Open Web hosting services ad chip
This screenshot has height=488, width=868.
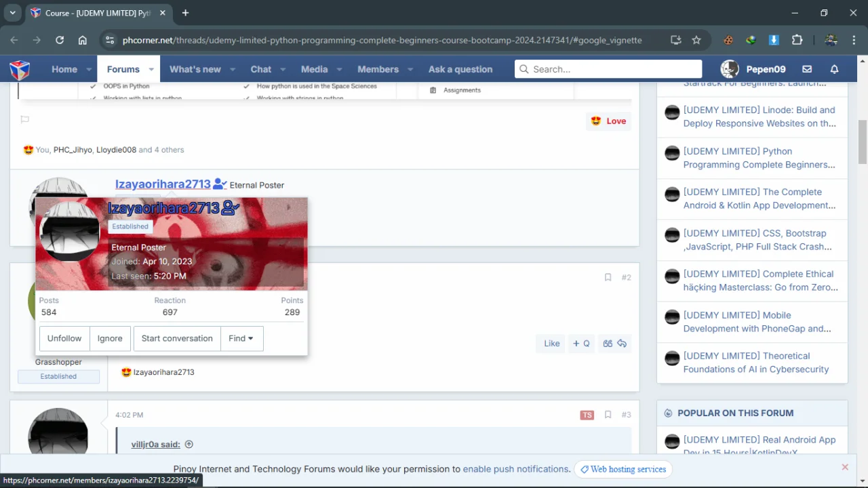[623, 469]
